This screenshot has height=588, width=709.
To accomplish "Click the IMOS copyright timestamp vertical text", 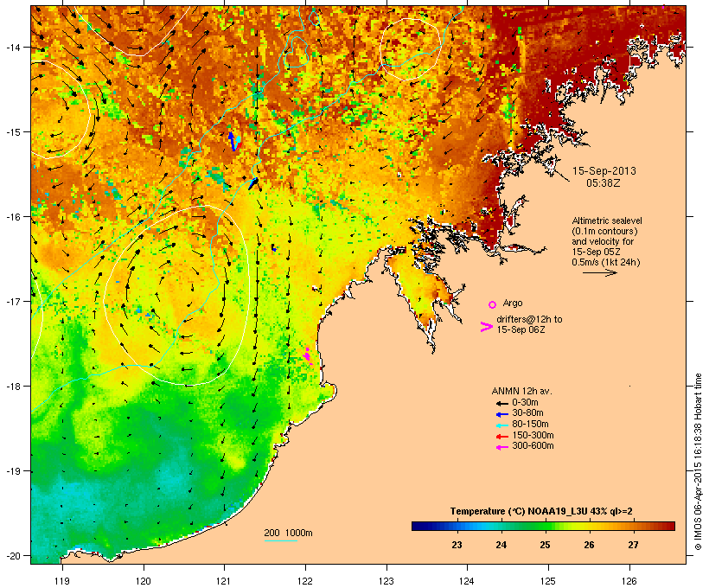I will 698,462.
